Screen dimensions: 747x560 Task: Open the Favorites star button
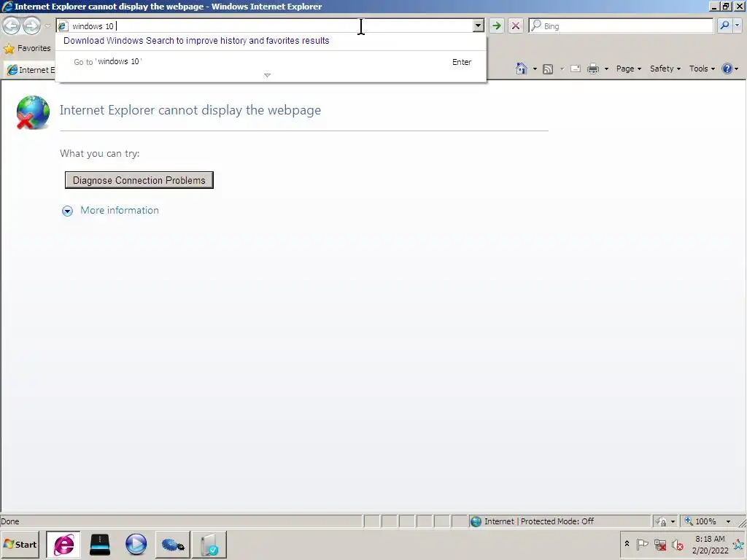(27, 48)
